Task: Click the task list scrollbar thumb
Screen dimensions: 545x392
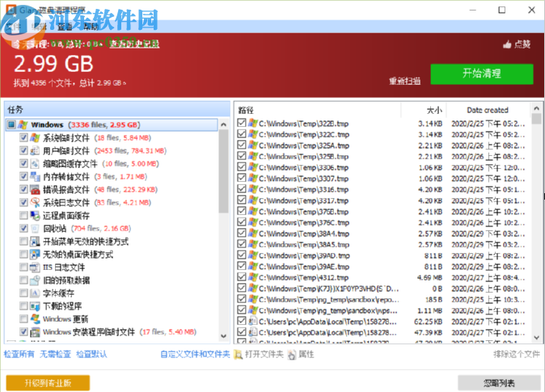Action: click(223, 171)
